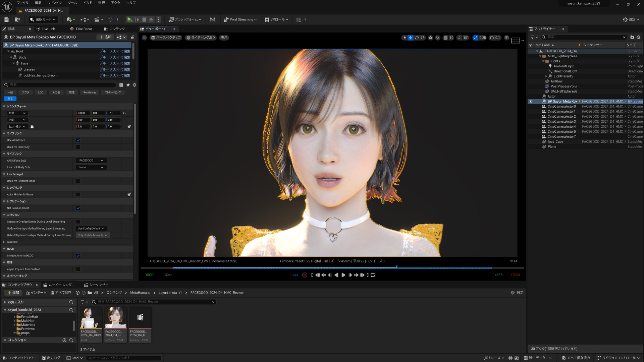The image size is (644, 362).
Task: Click the forward Play button in the transport controls
Action: point(343,275)
